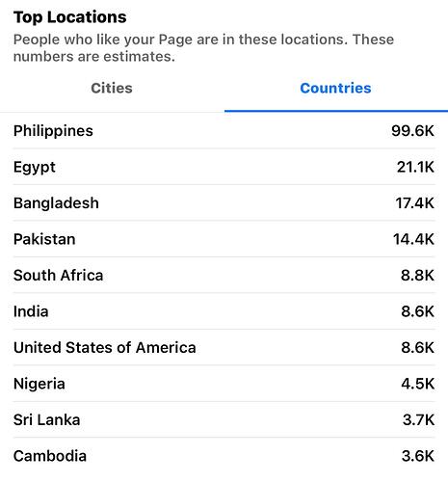The height and width of the screenshot is (482, 448).
Task: Choose the Pakistan row
Action: tap(224, 239)
